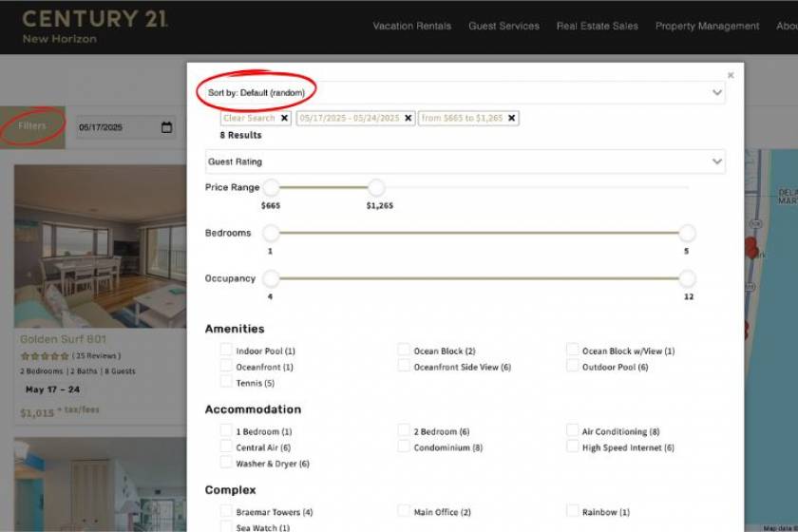798x532 pixels.
Task: Open the Property Management menu
Action: point(707,26)
